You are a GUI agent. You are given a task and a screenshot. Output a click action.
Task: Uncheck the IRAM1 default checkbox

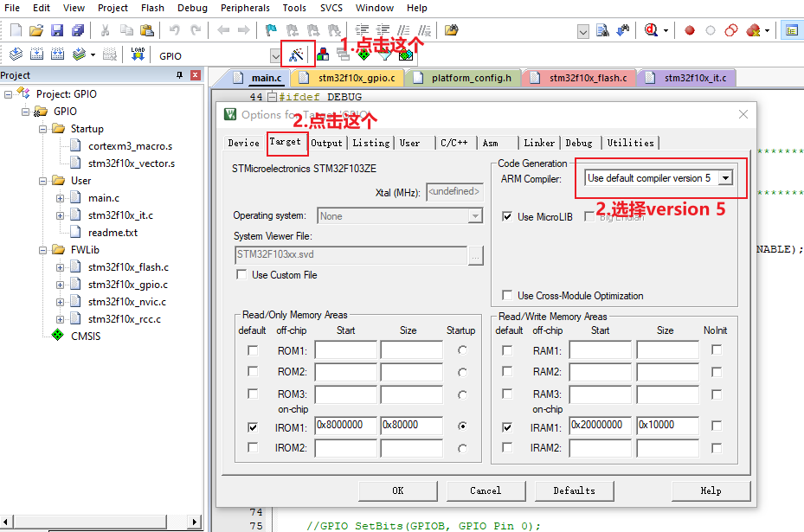(x=507, y=427)
